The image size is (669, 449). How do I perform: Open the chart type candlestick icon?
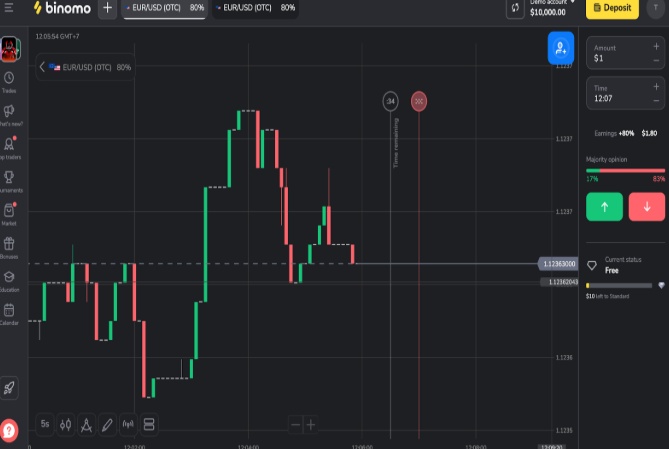point(65,424)
